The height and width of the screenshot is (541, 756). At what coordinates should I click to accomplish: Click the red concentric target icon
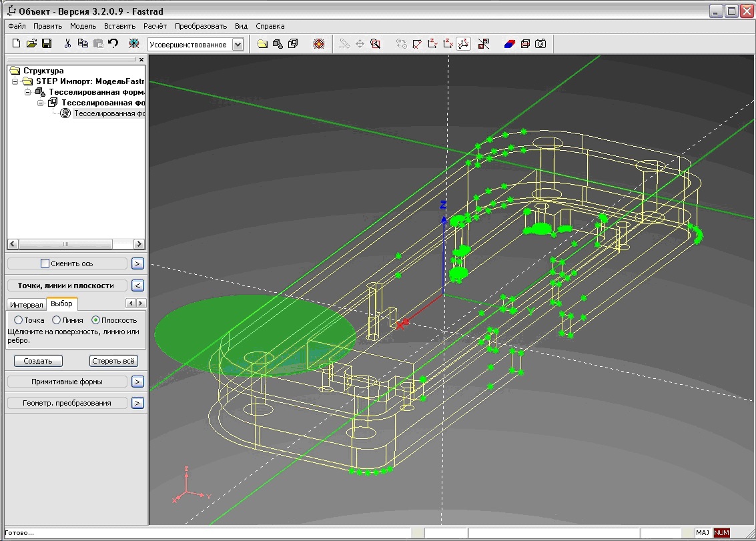tap(319, 44)
